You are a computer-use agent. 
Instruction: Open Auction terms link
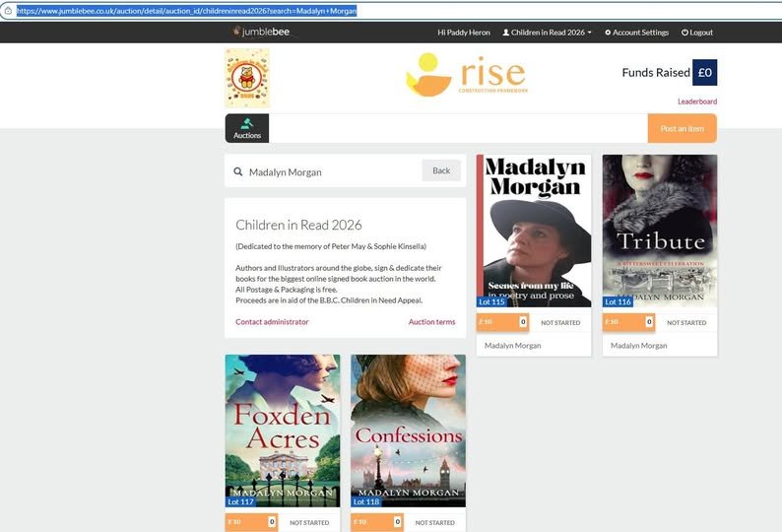432,322
